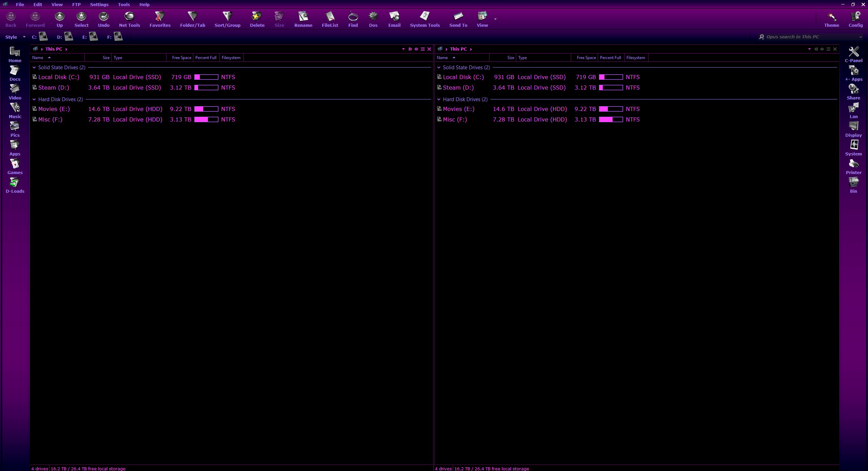Collapse Solid State Drives group in left pane
This screenshot has width=868, height=471.
click(34, 68)
